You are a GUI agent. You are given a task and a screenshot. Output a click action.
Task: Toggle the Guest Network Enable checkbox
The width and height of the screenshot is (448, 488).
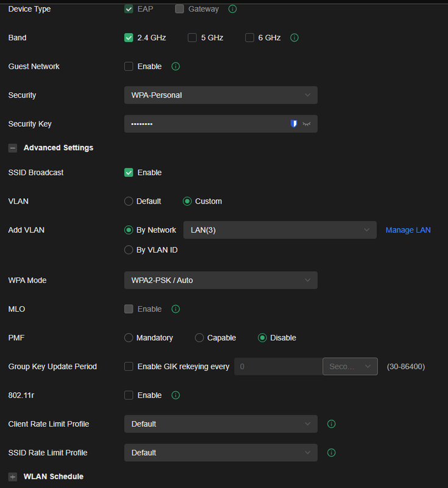tap(129, 66)
